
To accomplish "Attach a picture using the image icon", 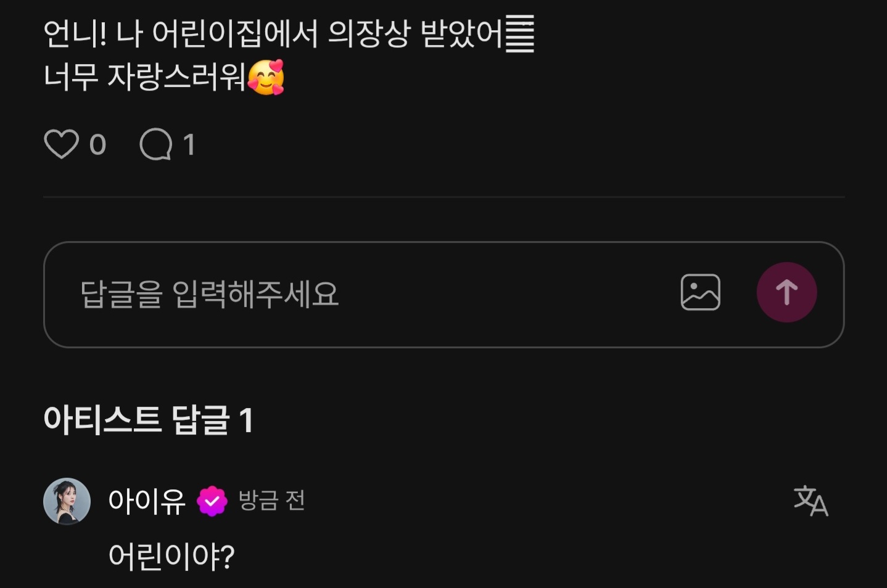I will pos(700,292).
